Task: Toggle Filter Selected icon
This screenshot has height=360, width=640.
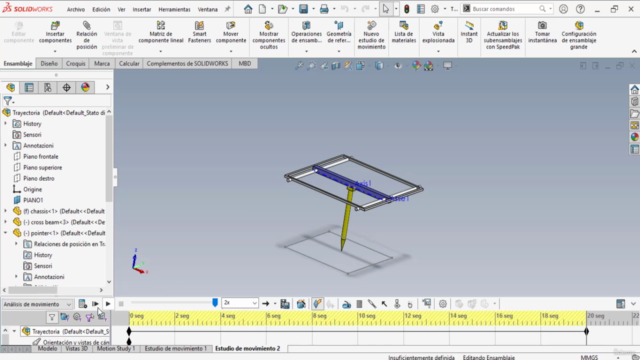Action: [89, 317]
